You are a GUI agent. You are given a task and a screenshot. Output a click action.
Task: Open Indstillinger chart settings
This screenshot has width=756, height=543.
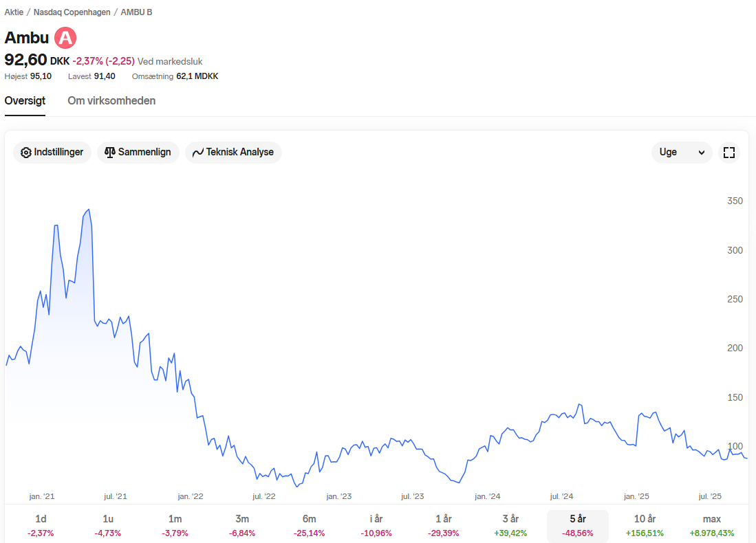(x=52, y=153)
